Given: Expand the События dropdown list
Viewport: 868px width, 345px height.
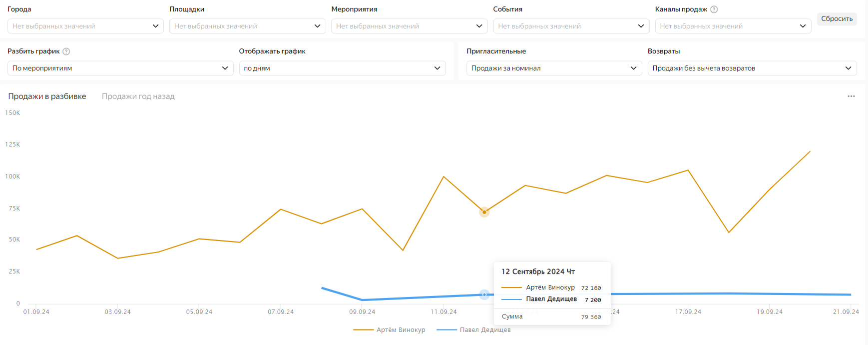Looking at the screenshot, I should click(x=571, y=26).
